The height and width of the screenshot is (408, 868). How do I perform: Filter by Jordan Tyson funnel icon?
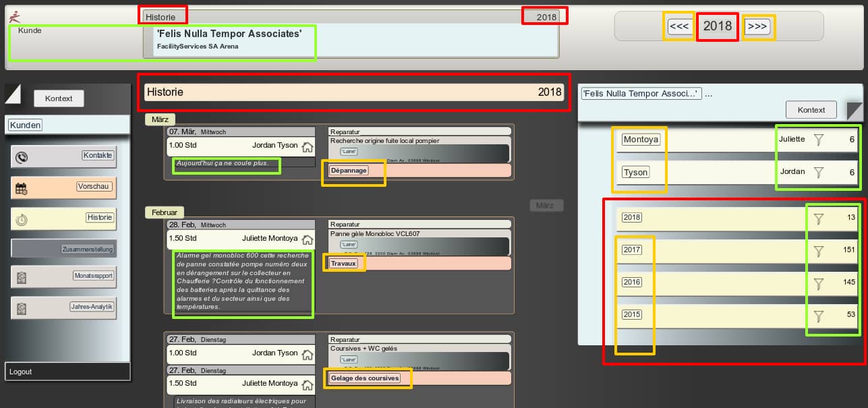click(819, 173)
